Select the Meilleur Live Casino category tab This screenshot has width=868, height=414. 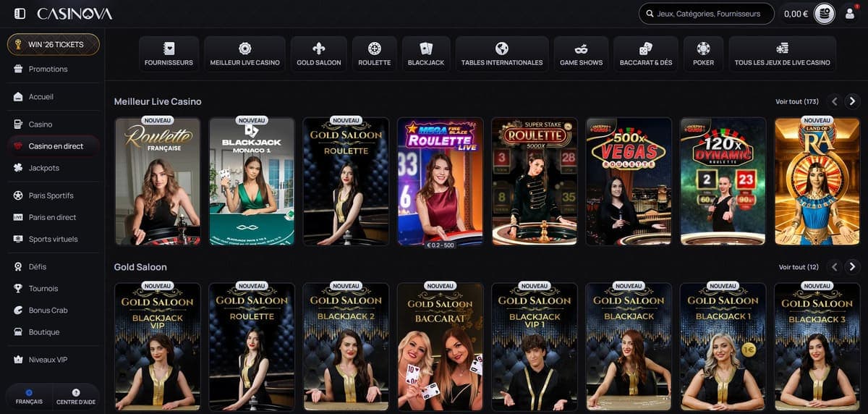[x=244, y=54]
